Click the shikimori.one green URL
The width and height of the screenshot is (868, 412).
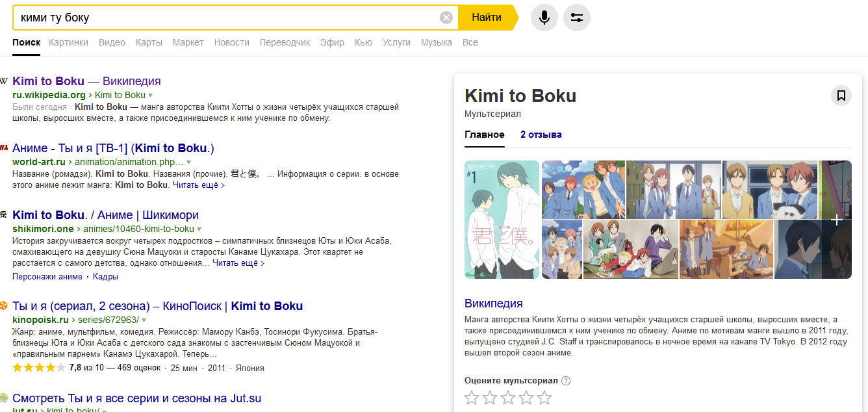[43, 229]
